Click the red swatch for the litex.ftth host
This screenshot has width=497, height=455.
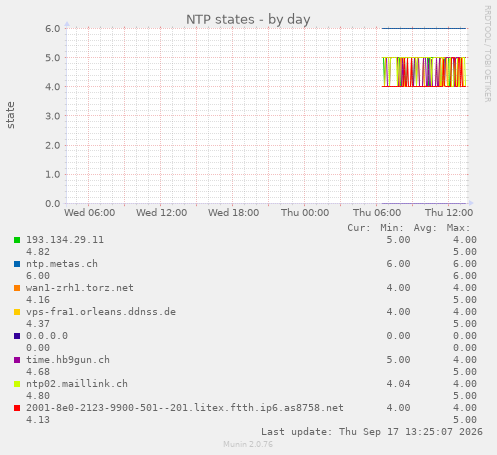[x=17, y=408]
